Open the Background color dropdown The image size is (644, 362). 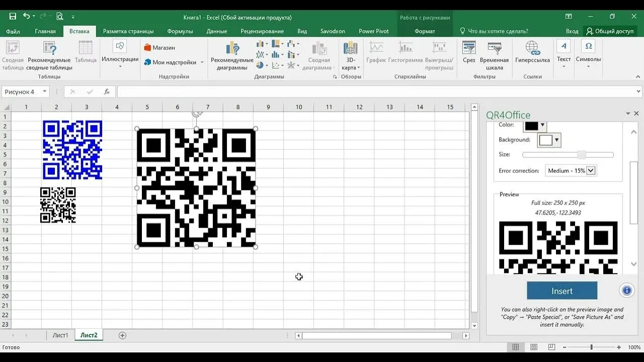click(556, 140)
